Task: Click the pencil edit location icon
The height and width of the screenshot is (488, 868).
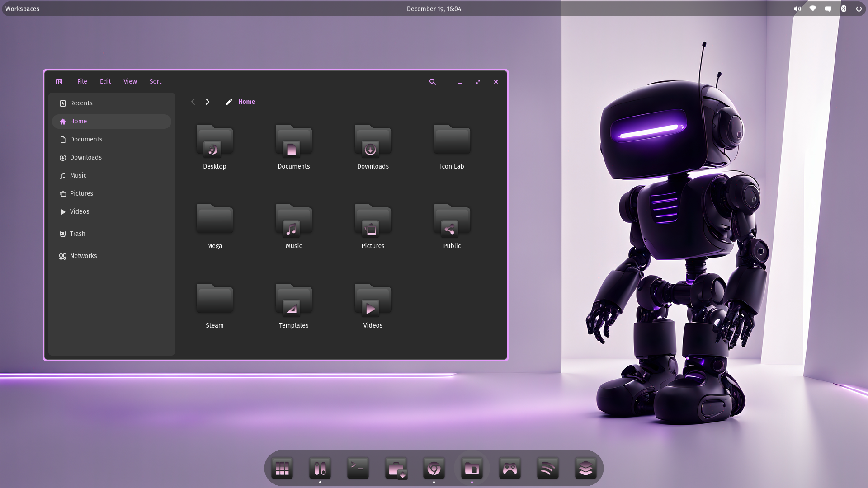Action: (x=229, y=102)
